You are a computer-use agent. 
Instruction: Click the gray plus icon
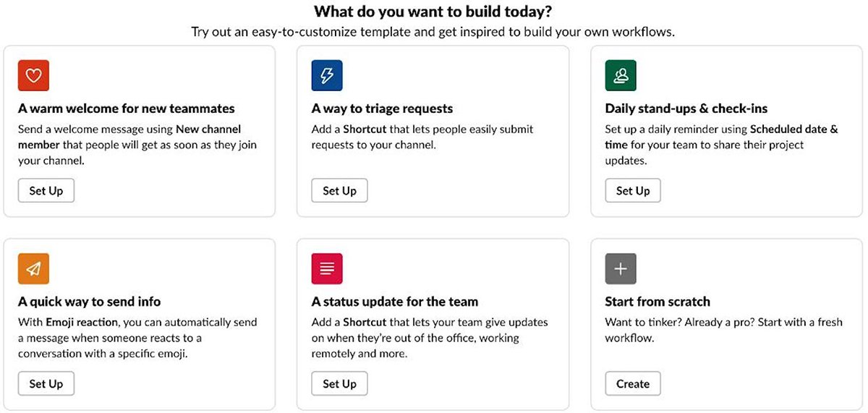pyautogui.click(x=621, y=268)
